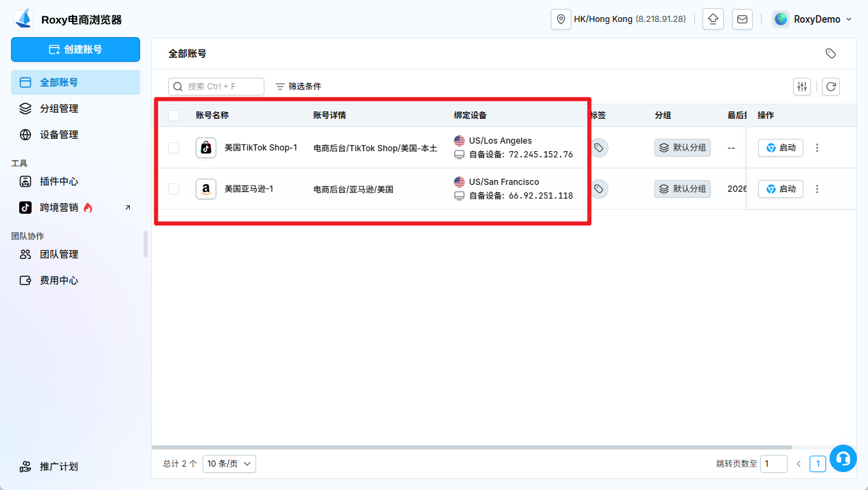The width and height of the screenshot is (868, 490).
Task: Toggle the select-all header checkbox
Action: coord(174,115)
